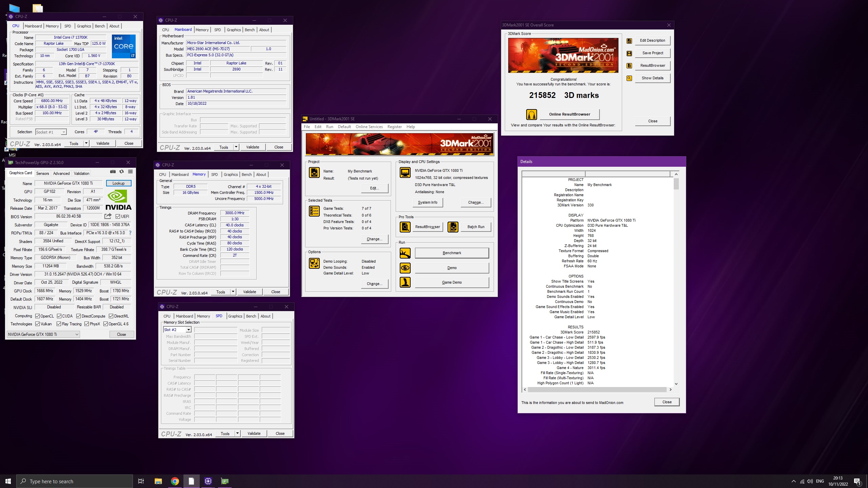
Task: Click Validate in the SPD CPU-Z window
Action: coord(254,433)
